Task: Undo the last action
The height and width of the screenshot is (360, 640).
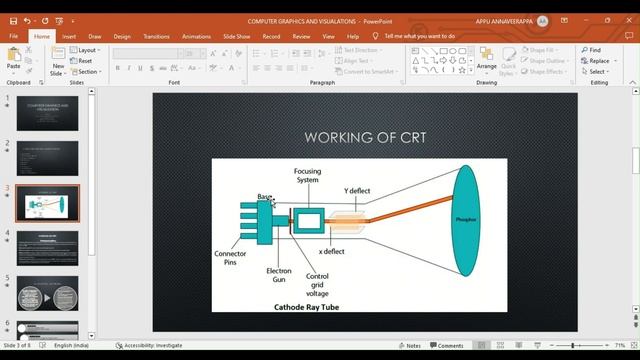Action: [x=27, y=21]
